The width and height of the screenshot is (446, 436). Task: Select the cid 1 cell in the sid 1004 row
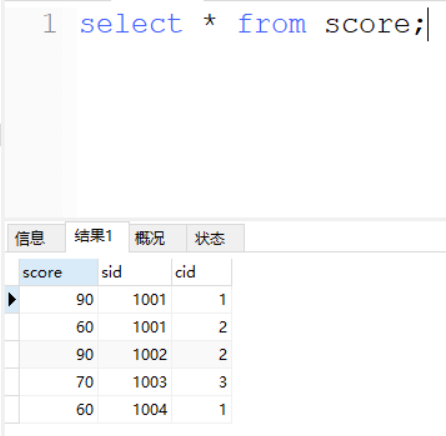(201, 409)
